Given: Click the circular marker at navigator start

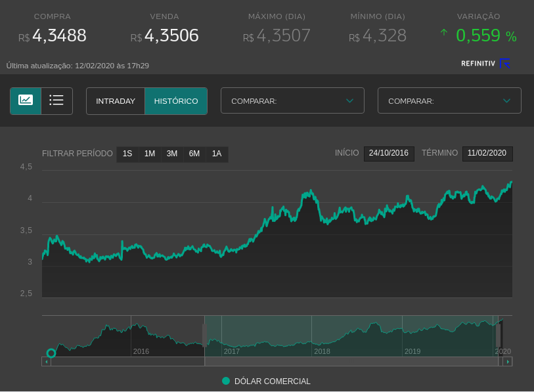Looking at the screenshot, I should click(51, 353).
